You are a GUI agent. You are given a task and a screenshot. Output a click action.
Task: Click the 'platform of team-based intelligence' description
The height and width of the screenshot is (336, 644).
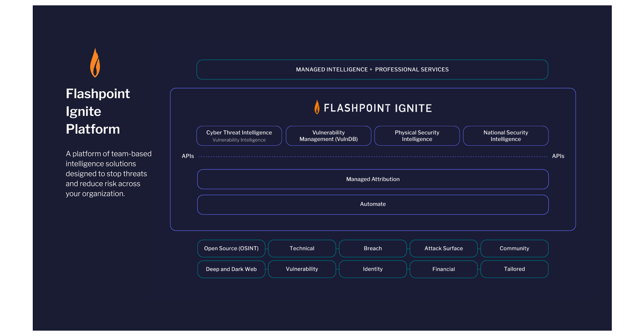click(x=109, y=174)
